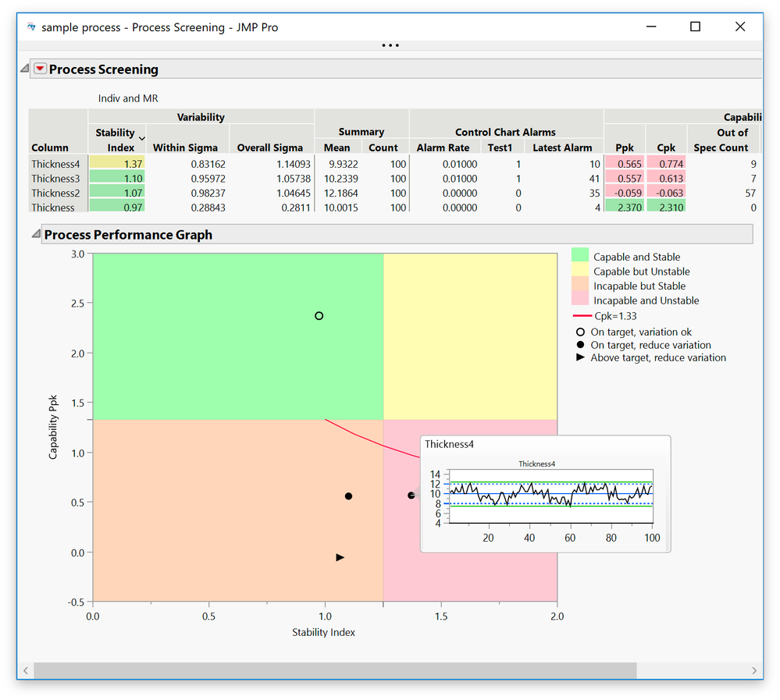Click the scroll right arrow
This screenshot has width=780, height=700.
coord(755,670)
